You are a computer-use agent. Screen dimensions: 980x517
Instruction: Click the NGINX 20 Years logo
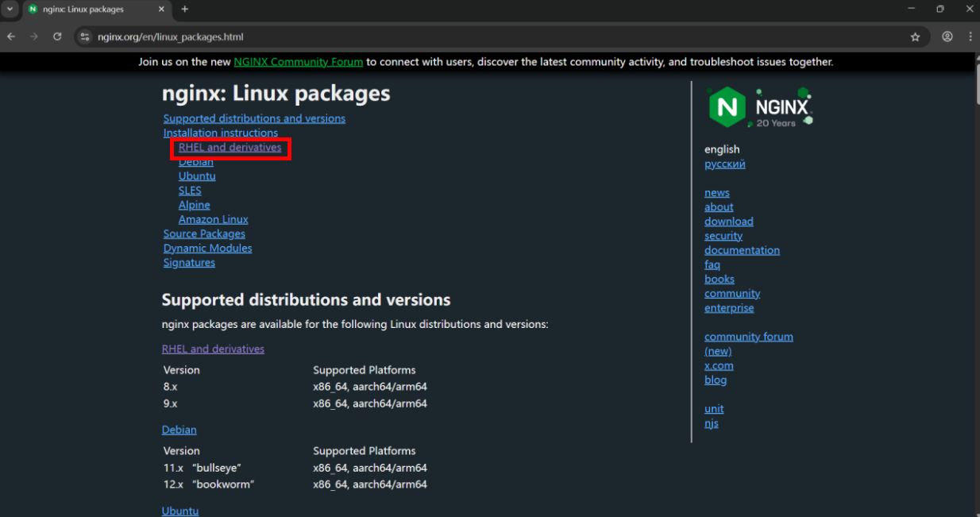(760, 107)
